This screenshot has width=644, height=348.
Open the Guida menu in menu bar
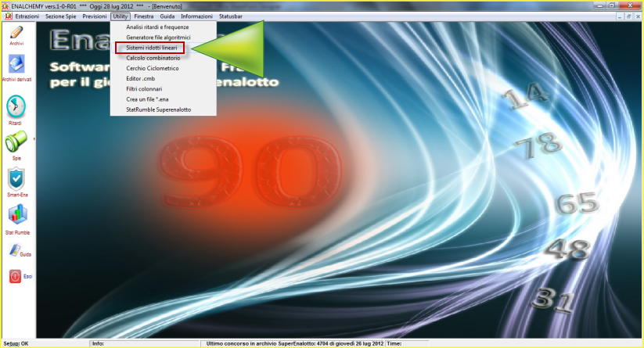(x=167, y=16)
